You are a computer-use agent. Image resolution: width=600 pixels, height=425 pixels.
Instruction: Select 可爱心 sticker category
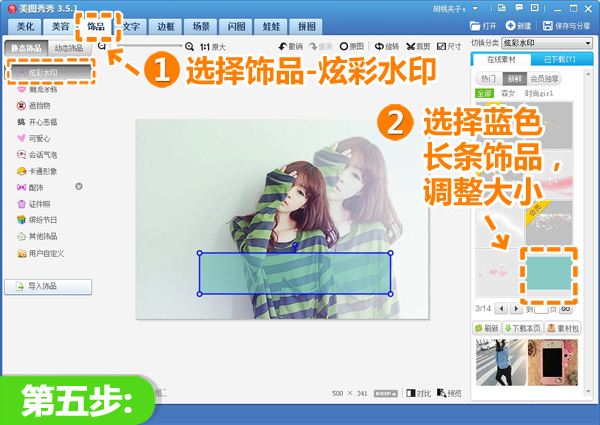click(34, 138)
